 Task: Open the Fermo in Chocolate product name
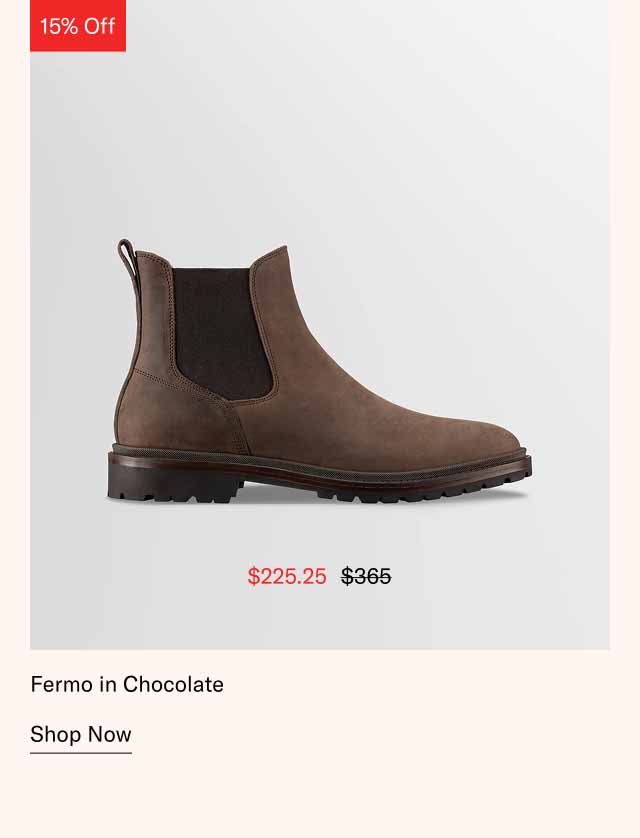tap(127, 684)
